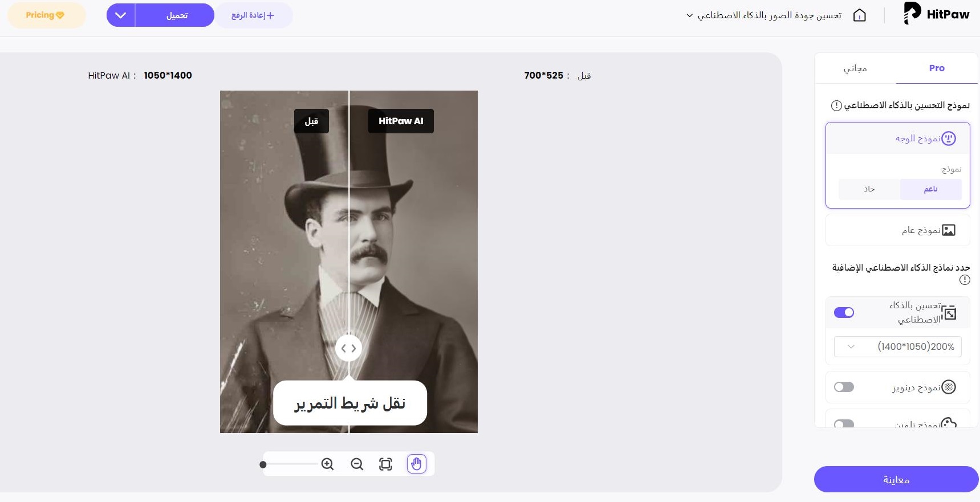
Task: Fit image to screen icon
Action: click(386, 464)
